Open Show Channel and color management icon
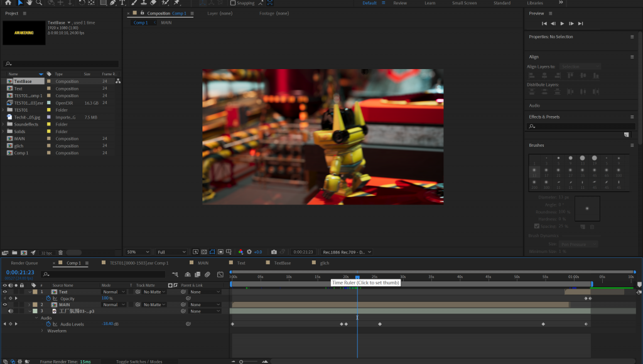Viewport: 643px width, 364px height. (x=240, y=252)
